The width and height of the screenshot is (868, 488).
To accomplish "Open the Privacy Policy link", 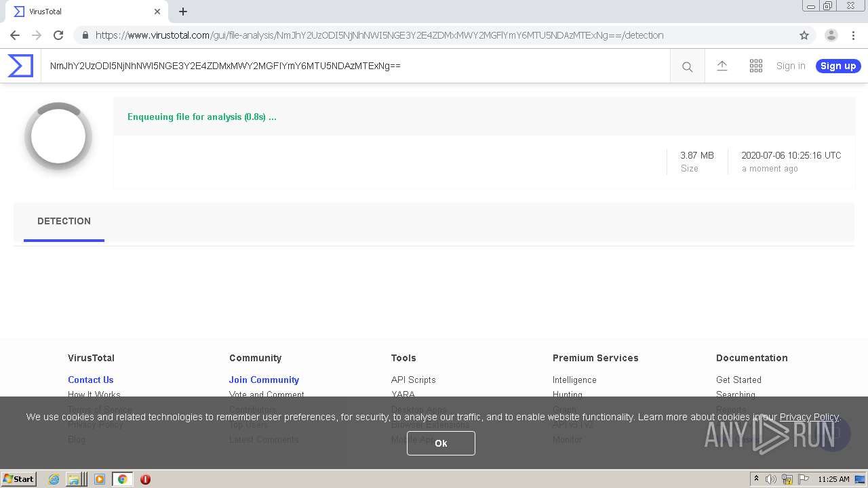I will coord(809,417).
